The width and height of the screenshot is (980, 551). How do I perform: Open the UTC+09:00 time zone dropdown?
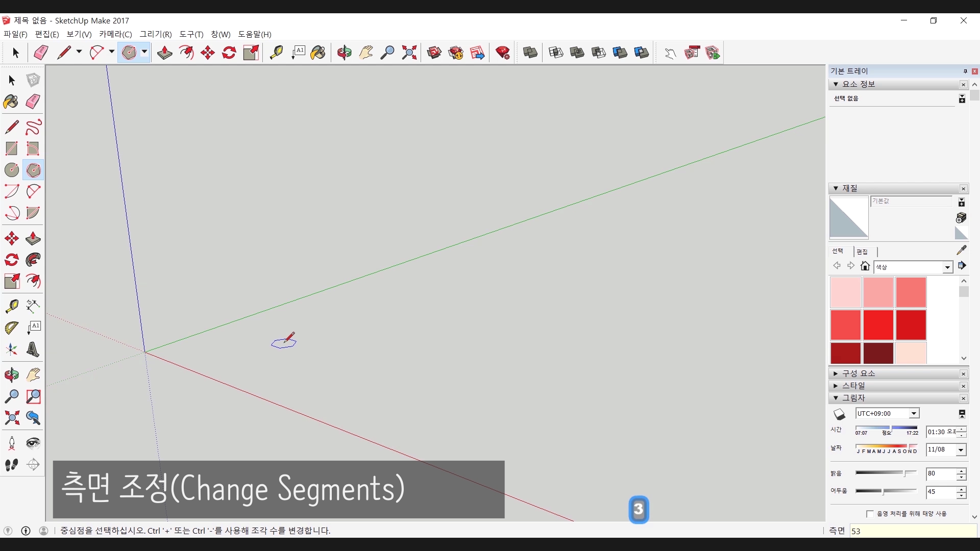tap(914, 414)
